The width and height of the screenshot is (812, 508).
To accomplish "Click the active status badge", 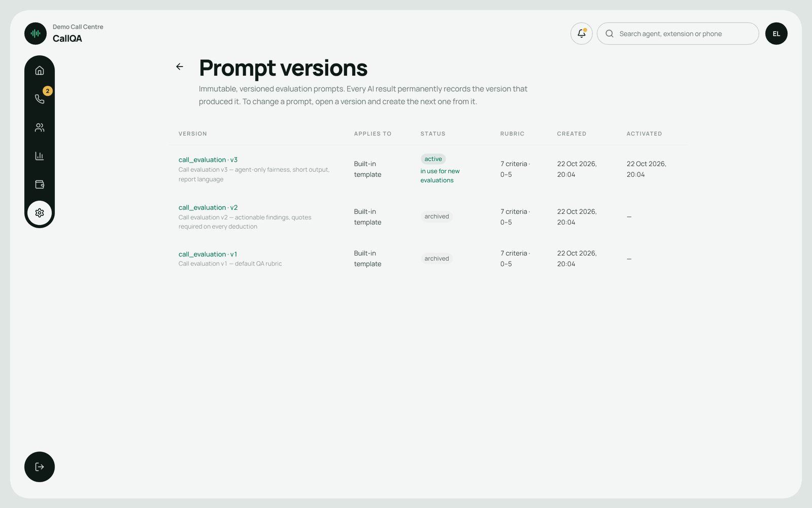I will pos(433,159).
